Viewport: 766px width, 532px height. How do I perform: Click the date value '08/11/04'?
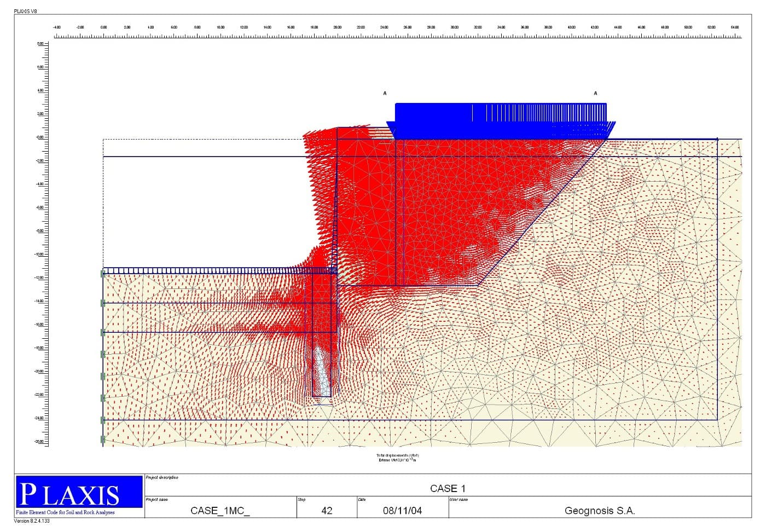403,511
